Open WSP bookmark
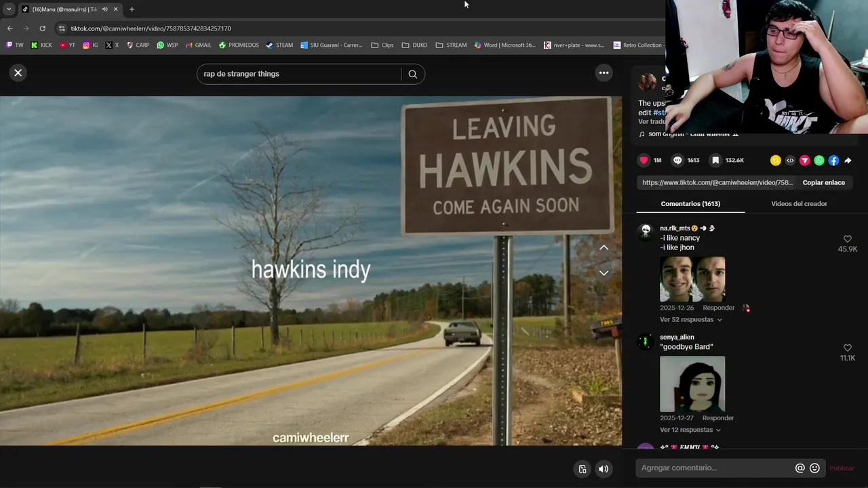The height and width of the screenshot is (488, 868). pos(167,45)
